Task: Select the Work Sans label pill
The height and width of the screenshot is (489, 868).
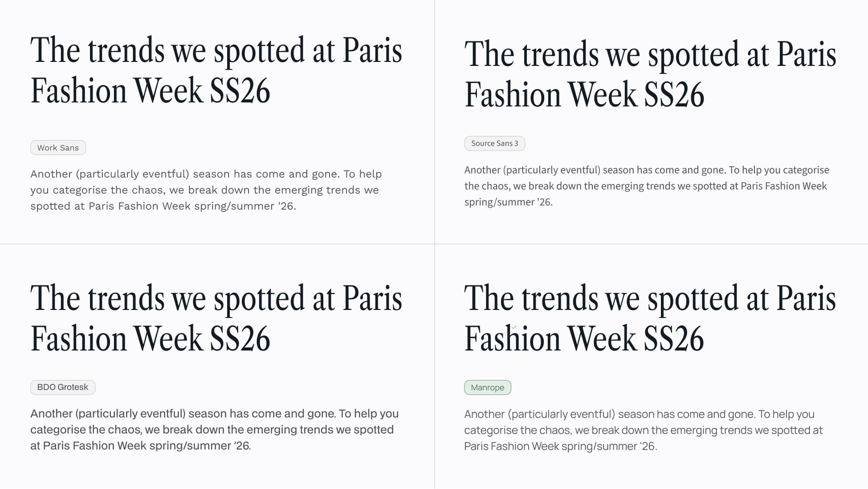Action: [58, 147]
